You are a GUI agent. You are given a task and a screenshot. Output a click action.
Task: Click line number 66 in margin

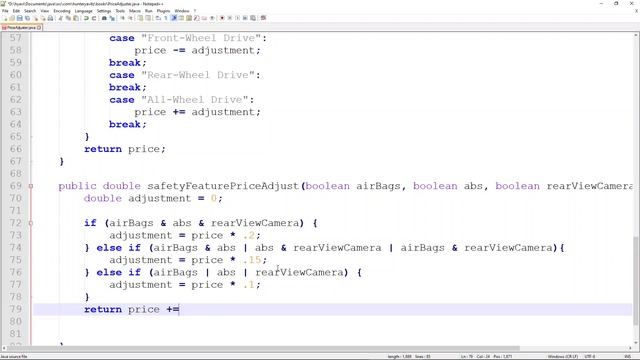(16, 149)
